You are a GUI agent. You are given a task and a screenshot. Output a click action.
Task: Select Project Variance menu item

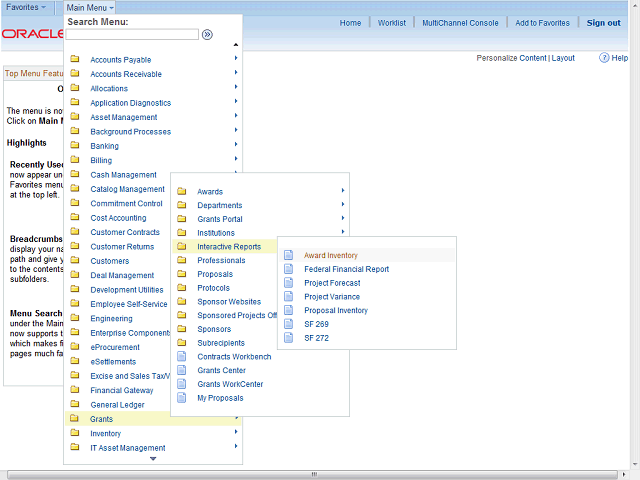332,297
